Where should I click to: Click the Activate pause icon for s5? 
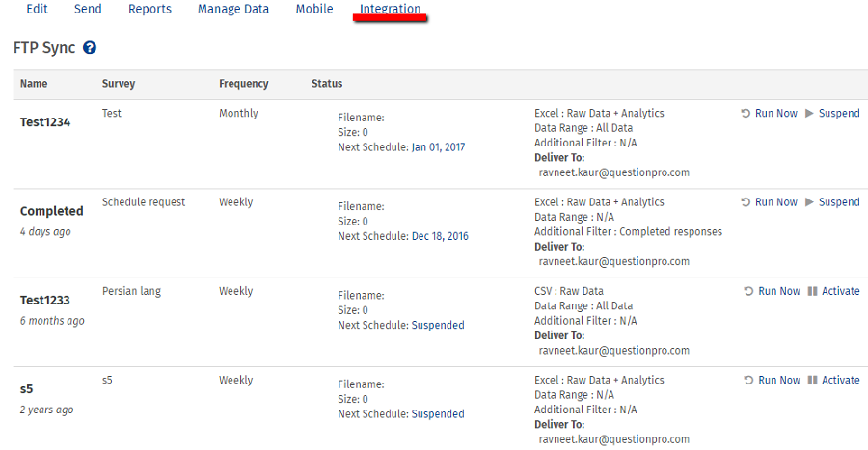[x=812, y=380]
